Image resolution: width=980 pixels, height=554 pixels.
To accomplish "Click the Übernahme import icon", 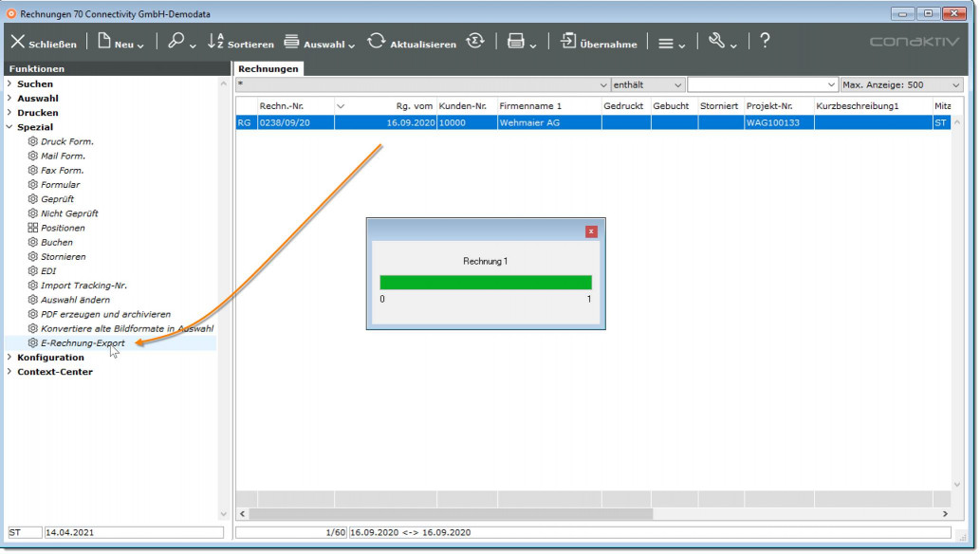I will tap(568, 42).
